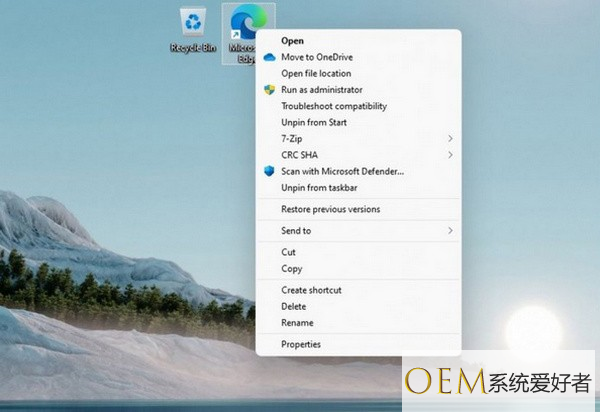
Task: Open Properties from the context menu
Action: [x=301, y=344]
